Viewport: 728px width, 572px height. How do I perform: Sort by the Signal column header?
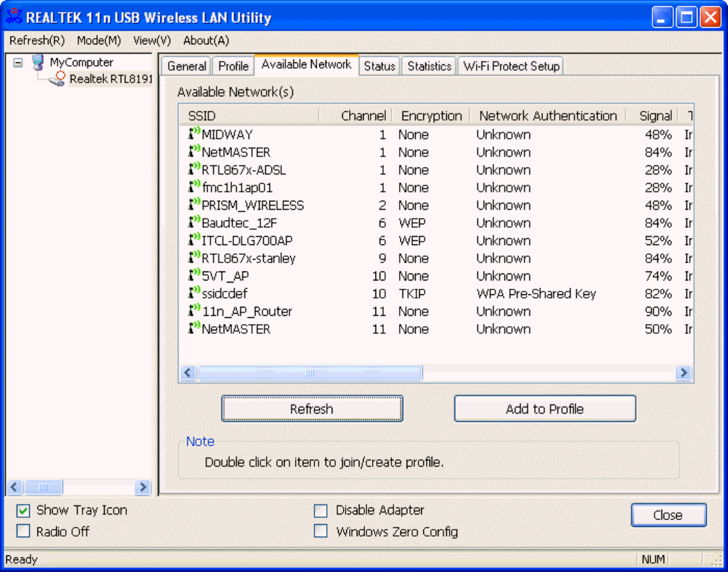coord(652,116)
